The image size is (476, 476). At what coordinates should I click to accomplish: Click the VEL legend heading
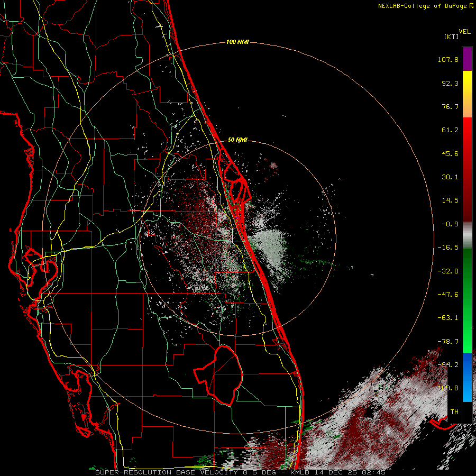[x=464, y=32]
